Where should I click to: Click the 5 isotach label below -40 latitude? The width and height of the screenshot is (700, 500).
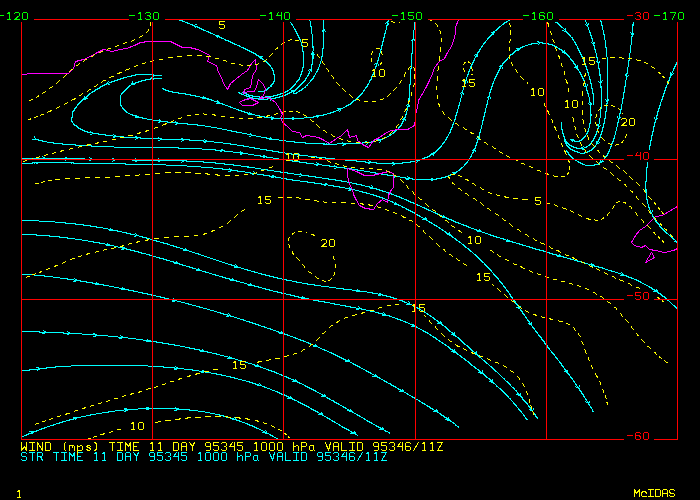click(537, 202)
